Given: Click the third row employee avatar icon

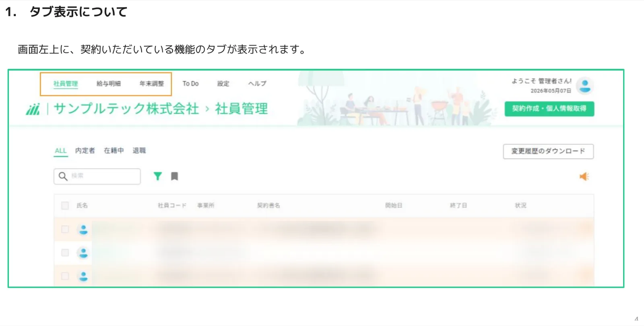Looking at the screenshot, I should (x=83, y=276).
